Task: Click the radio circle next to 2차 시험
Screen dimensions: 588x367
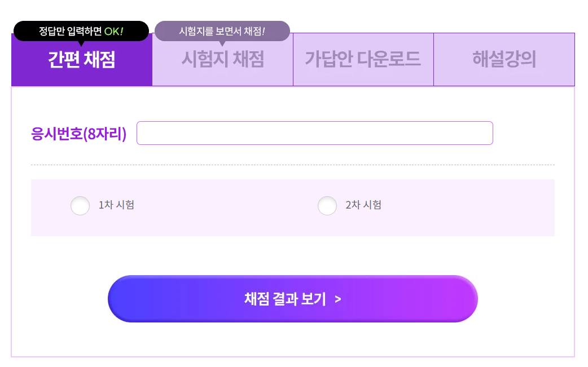Action: click(x=328, y=206)
